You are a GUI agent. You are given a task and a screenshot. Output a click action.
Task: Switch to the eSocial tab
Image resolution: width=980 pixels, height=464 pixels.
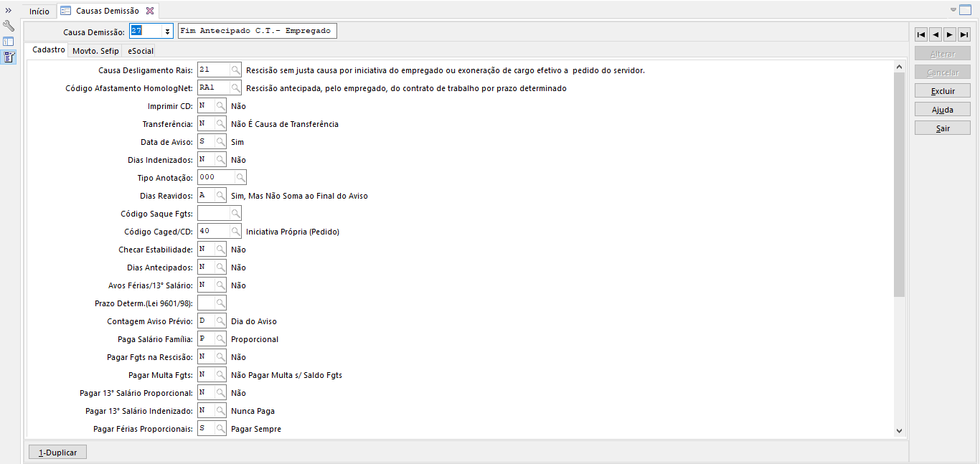point(141,51)
